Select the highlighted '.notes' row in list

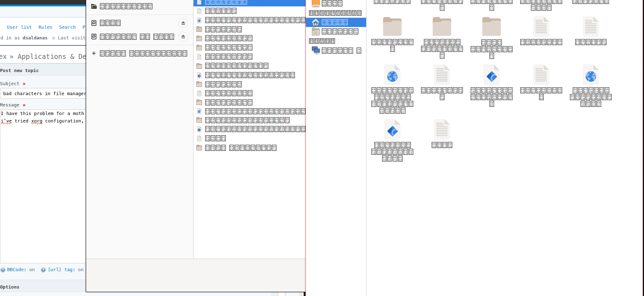[x=250, y=2]
